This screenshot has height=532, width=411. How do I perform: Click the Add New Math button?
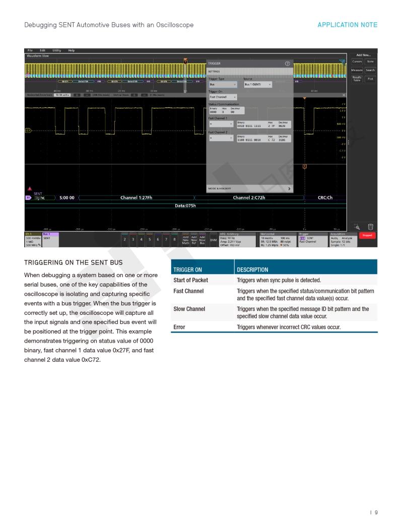point(185,239)
